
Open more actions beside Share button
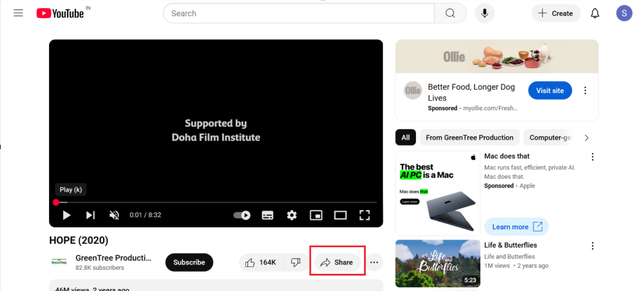click(x=374, y=263)
